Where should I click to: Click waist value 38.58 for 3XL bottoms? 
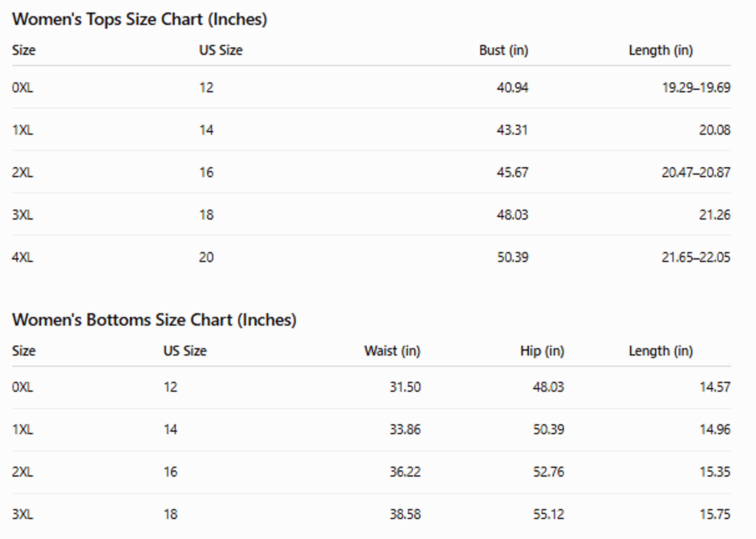(x=405, y=514)
